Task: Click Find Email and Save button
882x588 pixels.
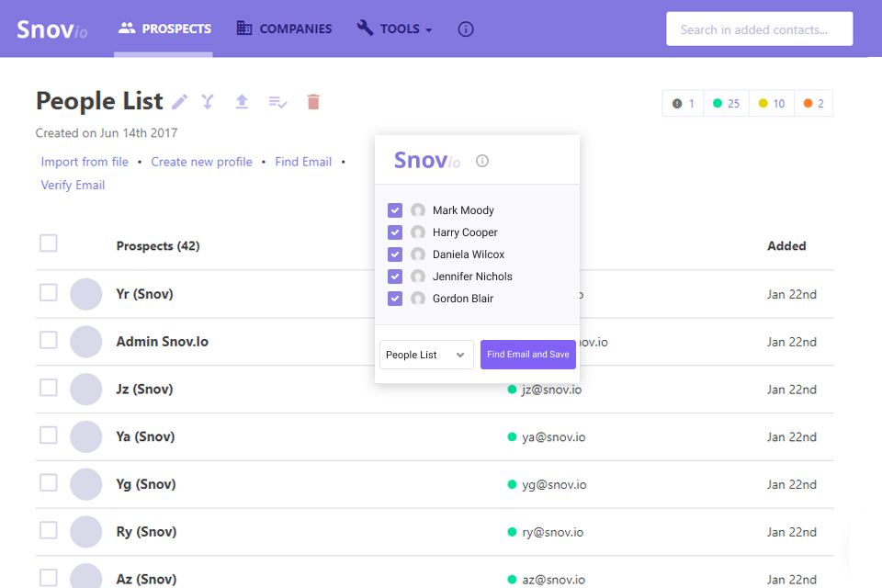Action: click(x=527, y=355)
